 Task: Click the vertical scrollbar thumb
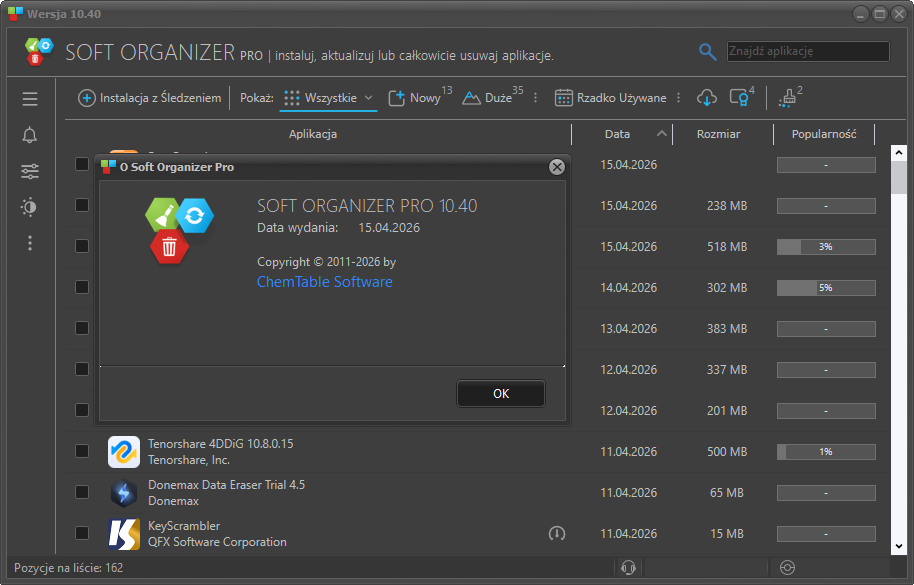(x=899, y=177)
